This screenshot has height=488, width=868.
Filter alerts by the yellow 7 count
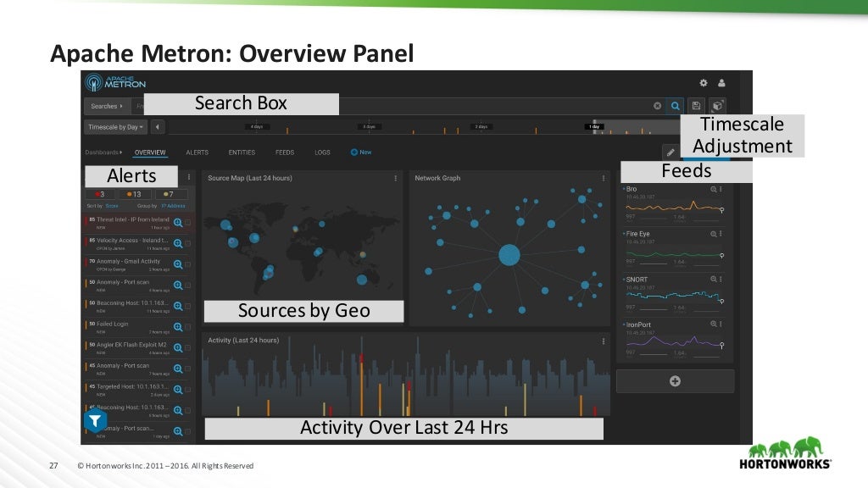(170, 194)
